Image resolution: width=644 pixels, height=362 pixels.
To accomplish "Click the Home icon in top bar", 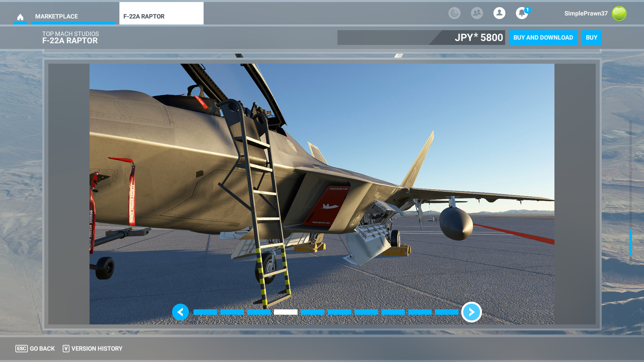I will [x=20, y=17].
